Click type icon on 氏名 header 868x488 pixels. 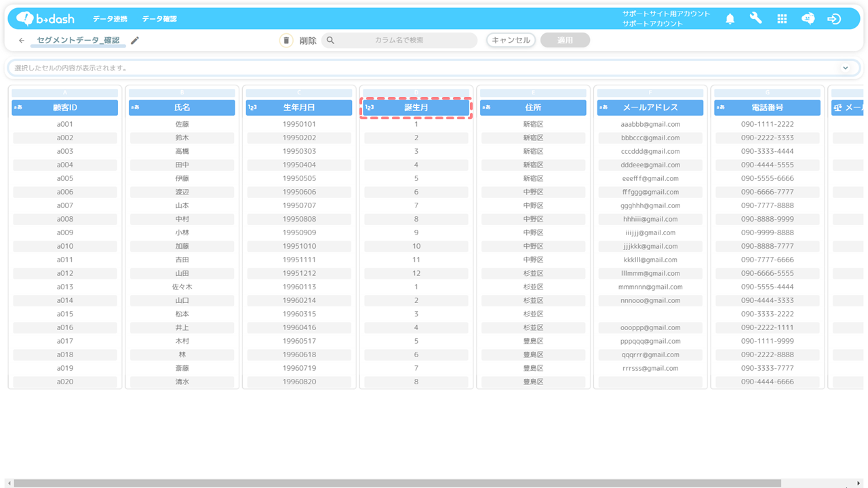[x=135, y=107]
